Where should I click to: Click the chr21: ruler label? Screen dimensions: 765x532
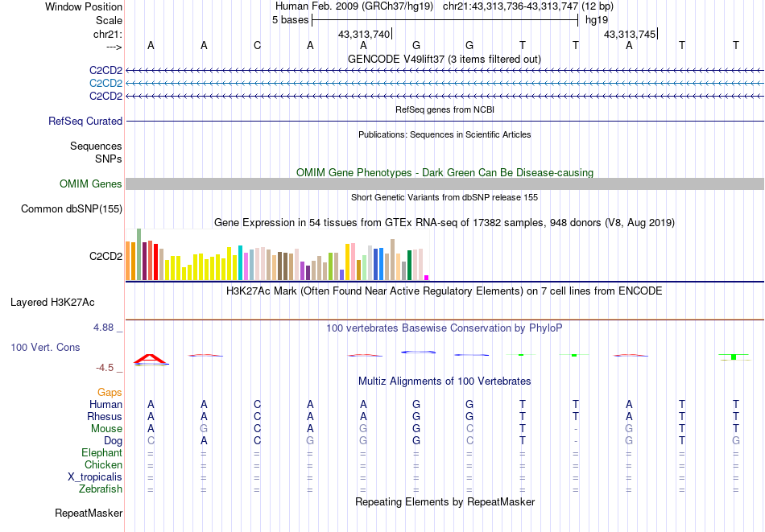tap(108, 34)
